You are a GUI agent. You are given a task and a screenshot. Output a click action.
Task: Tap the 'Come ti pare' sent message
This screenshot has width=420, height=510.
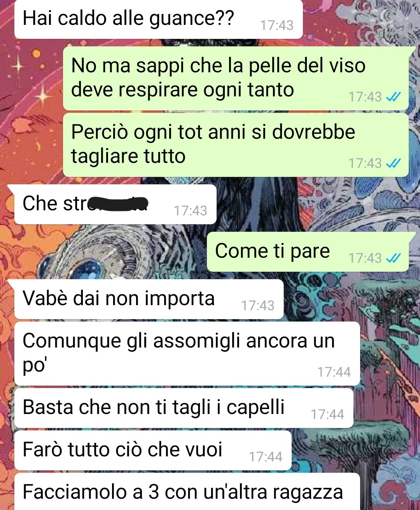pos(308,252)
